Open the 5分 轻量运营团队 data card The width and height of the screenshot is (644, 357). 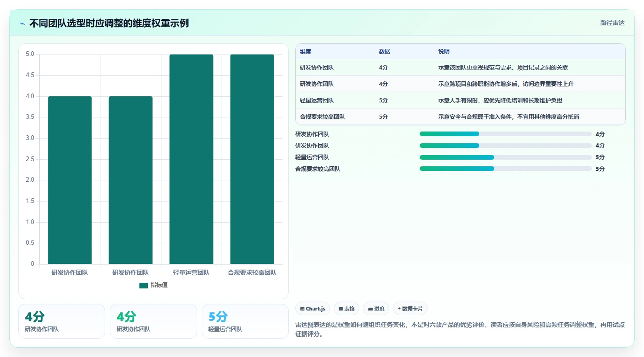tap(245, 321)
